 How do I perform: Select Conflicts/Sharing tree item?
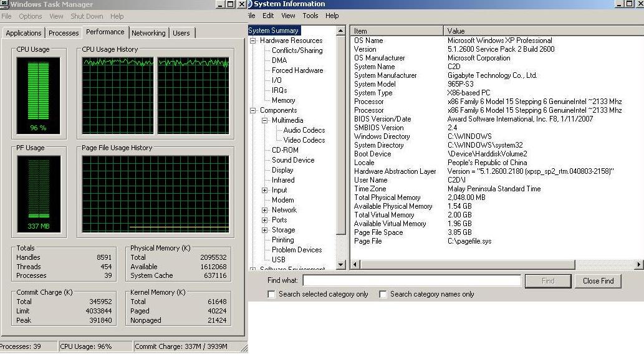click(x=297, y=50)
